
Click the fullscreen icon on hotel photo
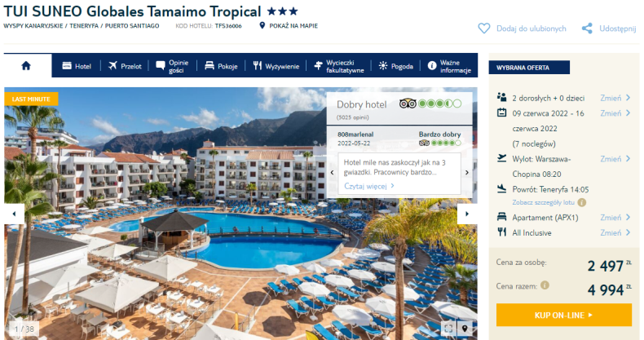[x=448, y=329]
